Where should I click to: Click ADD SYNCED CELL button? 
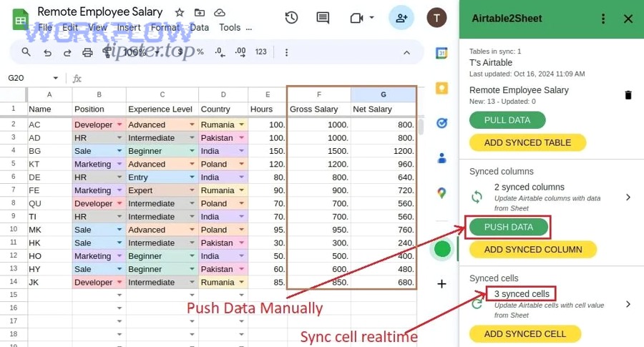point(525,334)
